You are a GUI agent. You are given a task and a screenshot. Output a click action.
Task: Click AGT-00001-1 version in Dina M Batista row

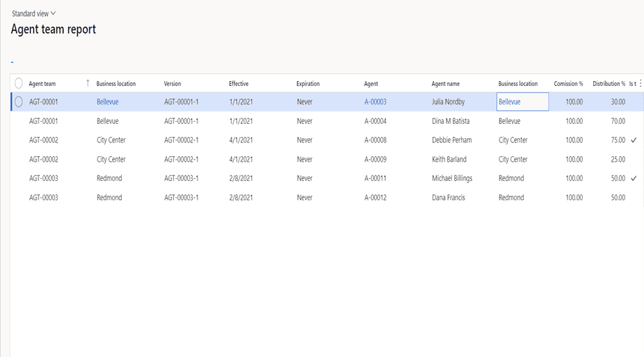coord(182,121)
